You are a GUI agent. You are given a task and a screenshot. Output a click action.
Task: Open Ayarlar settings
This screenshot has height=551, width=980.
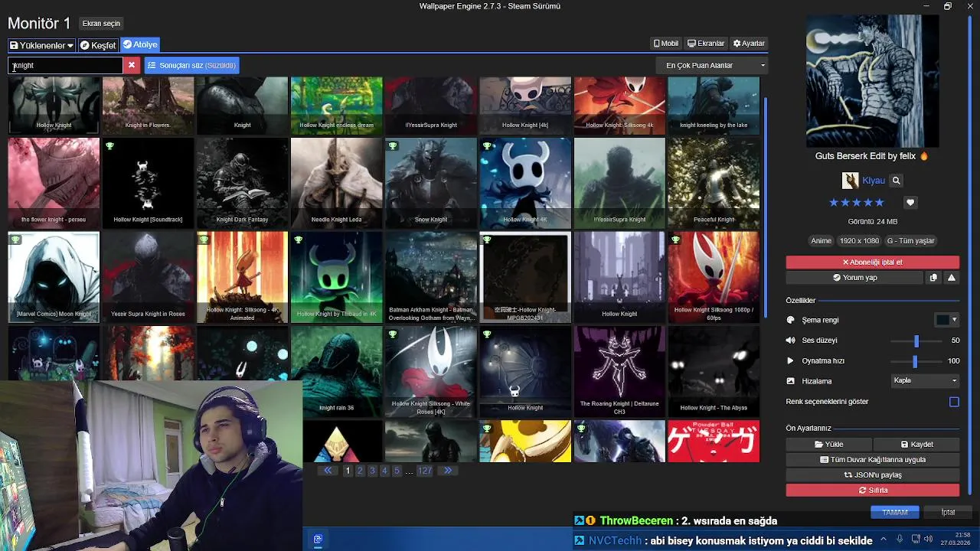(x=749, y=44)
